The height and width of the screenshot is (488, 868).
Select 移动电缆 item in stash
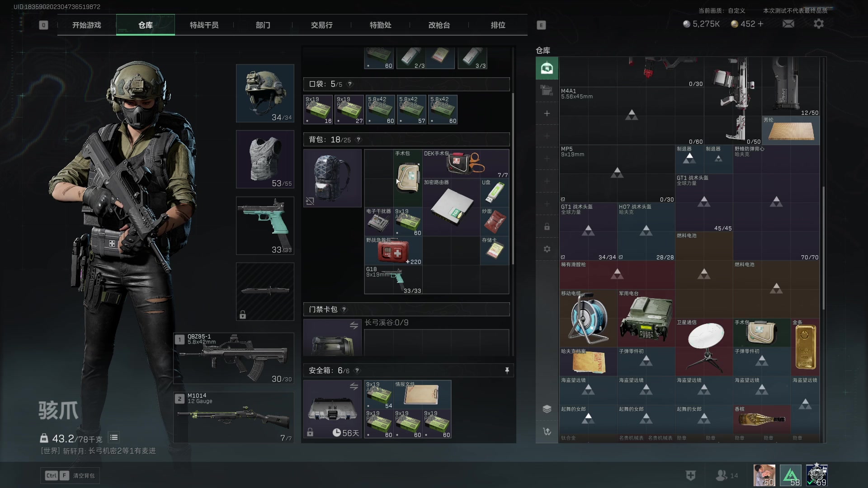click(588, 318)
